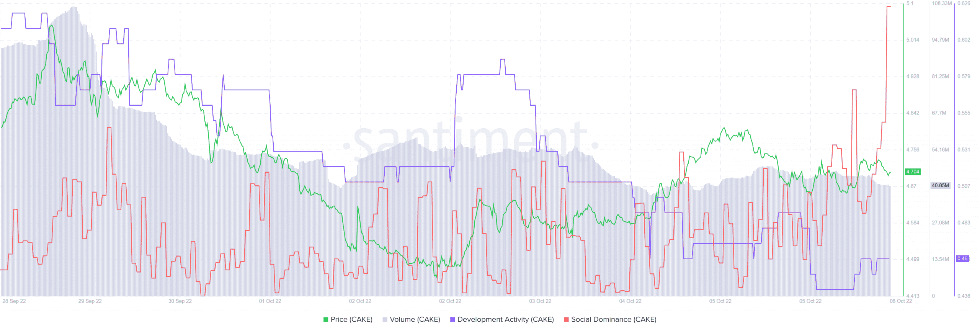This screenshot has height=332, width=980.
Task: Click the 0.555 right axis value
Action: (964, 113)
